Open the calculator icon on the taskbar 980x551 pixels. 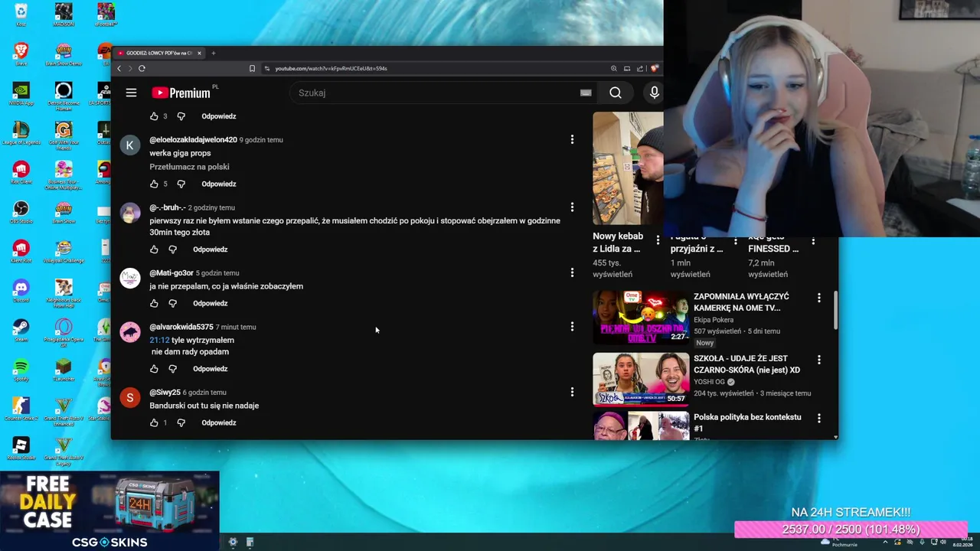250,542
